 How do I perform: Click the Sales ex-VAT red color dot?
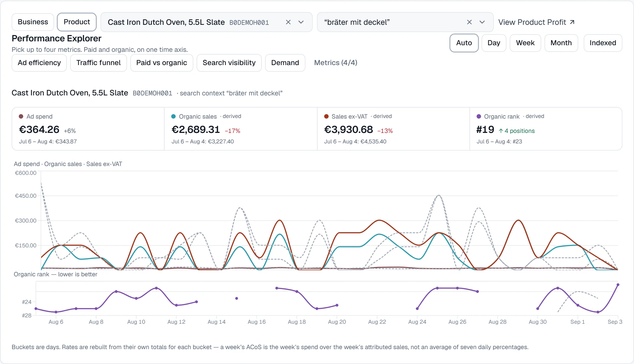coord(326,116)
